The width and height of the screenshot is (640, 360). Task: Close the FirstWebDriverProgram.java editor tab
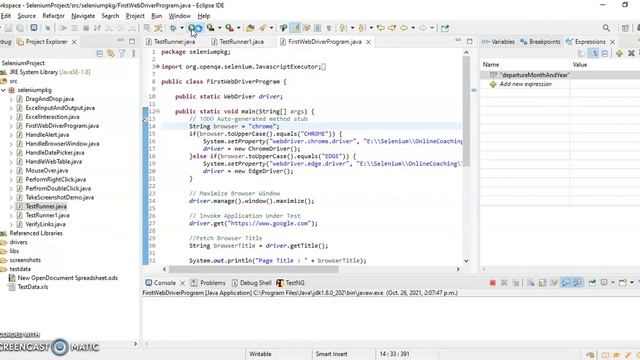pyautogui.click(x=368, y=42)
